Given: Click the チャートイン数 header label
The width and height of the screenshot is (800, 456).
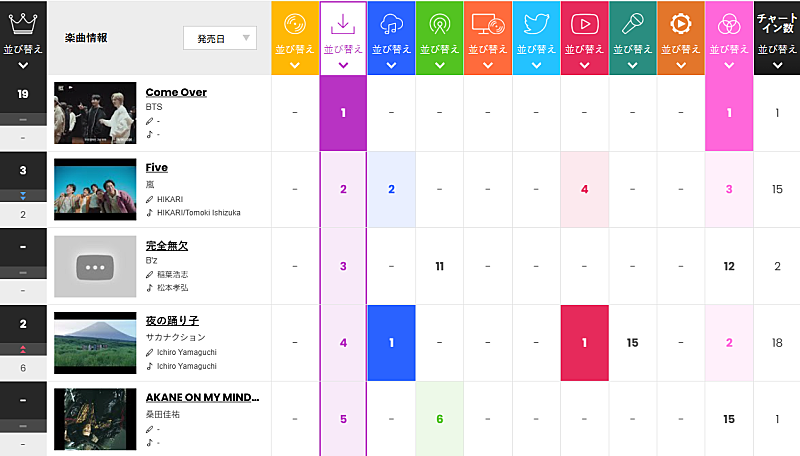Looking at the screenshot, I should pyautogui.click(x=777, y=23).
